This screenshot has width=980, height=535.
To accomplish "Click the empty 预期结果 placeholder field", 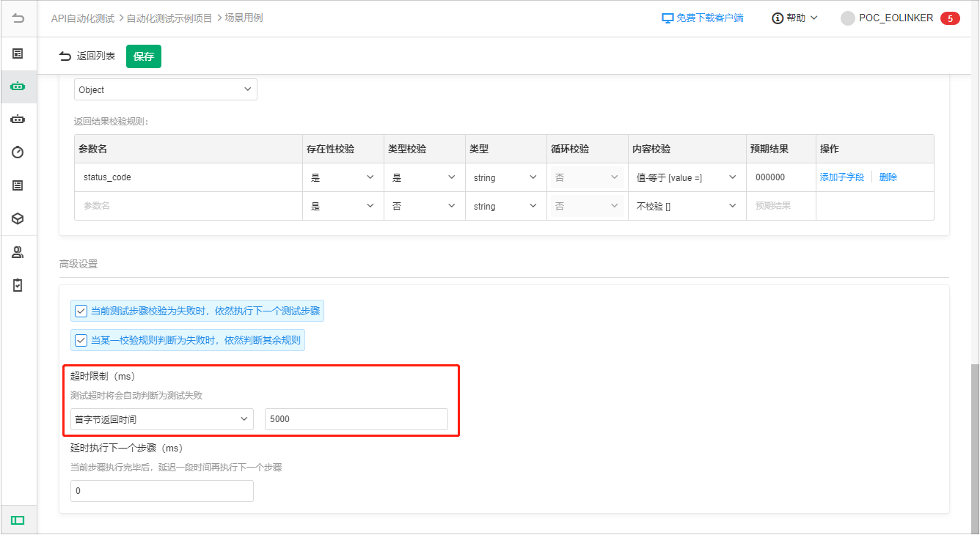I will [x=780, y=206].
